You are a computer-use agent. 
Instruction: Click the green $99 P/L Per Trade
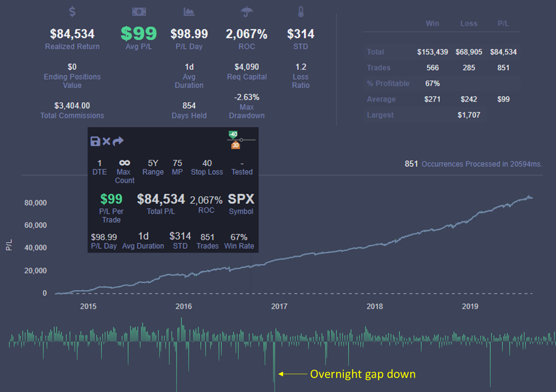111,199
